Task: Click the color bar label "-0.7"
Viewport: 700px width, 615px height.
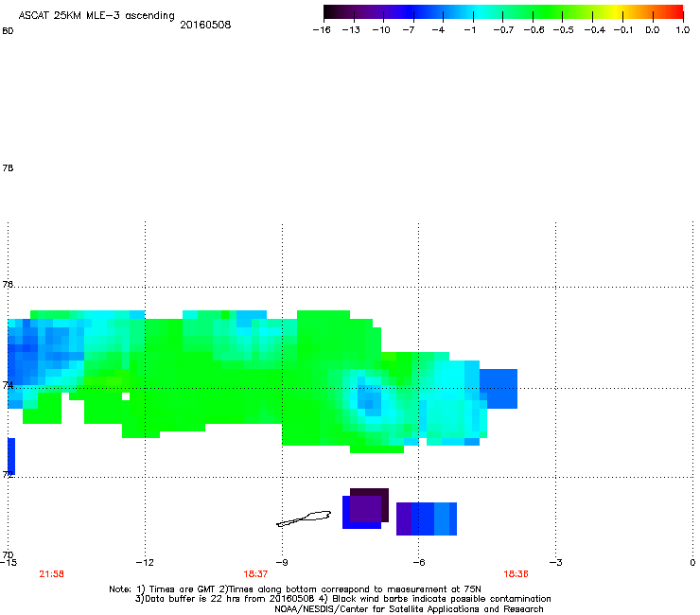Action: [x=503, y=30]
